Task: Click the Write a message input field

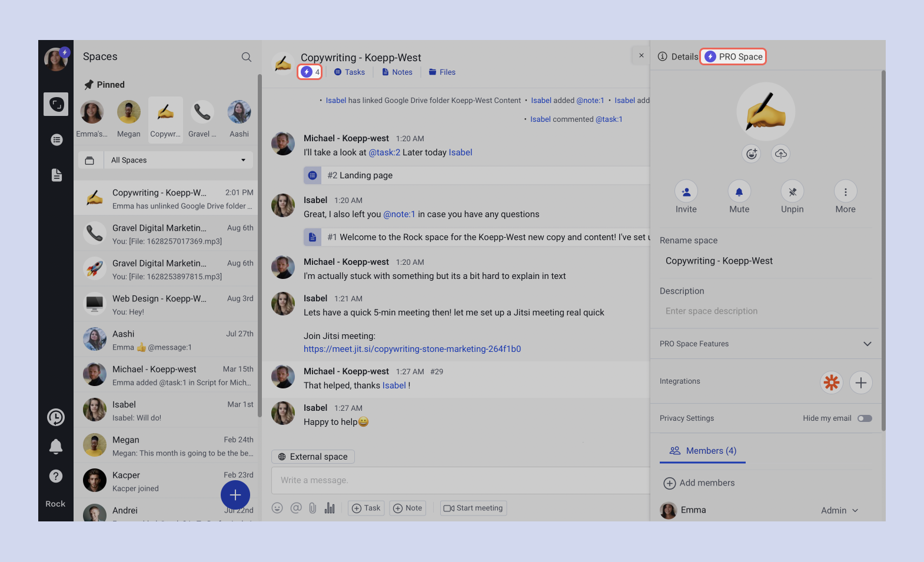Action: (459, 480)
